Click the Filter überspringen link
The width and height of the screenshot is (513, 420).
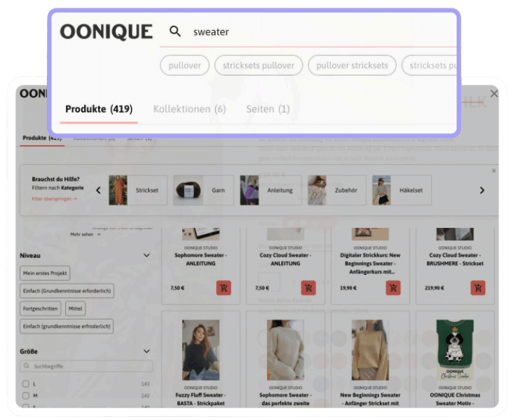54,198
